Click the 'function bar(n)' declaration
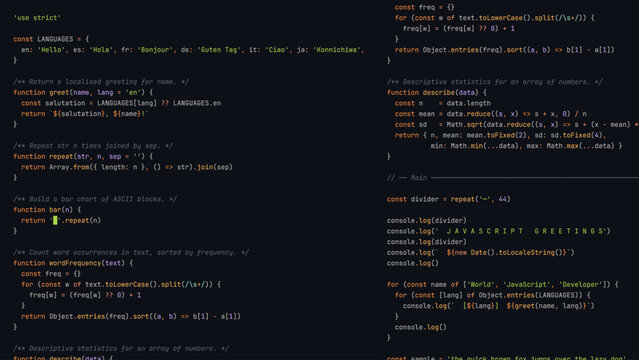Image resolution: width=639 pixels, height=360 pixels. click(x=47, y=210)
